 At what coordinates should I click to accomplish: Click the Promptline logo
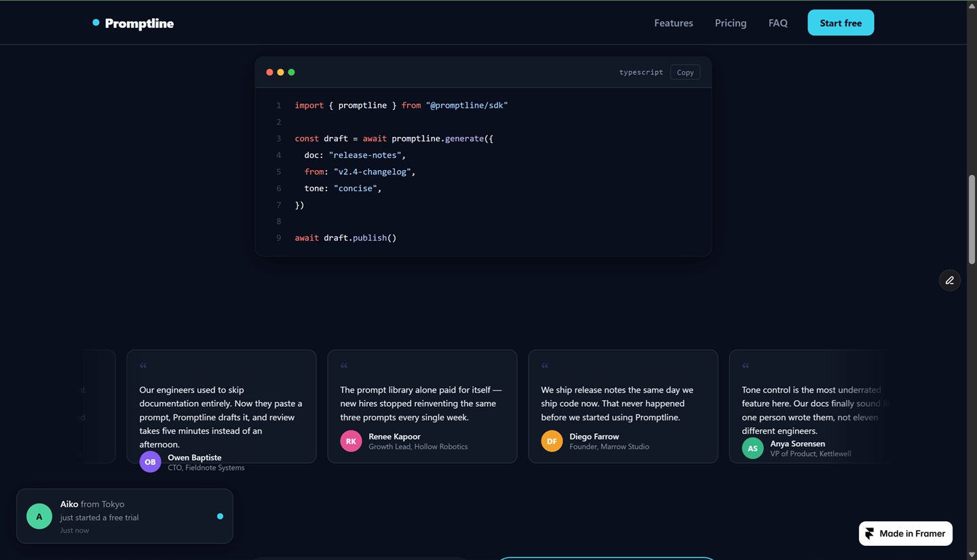(133, 23)
